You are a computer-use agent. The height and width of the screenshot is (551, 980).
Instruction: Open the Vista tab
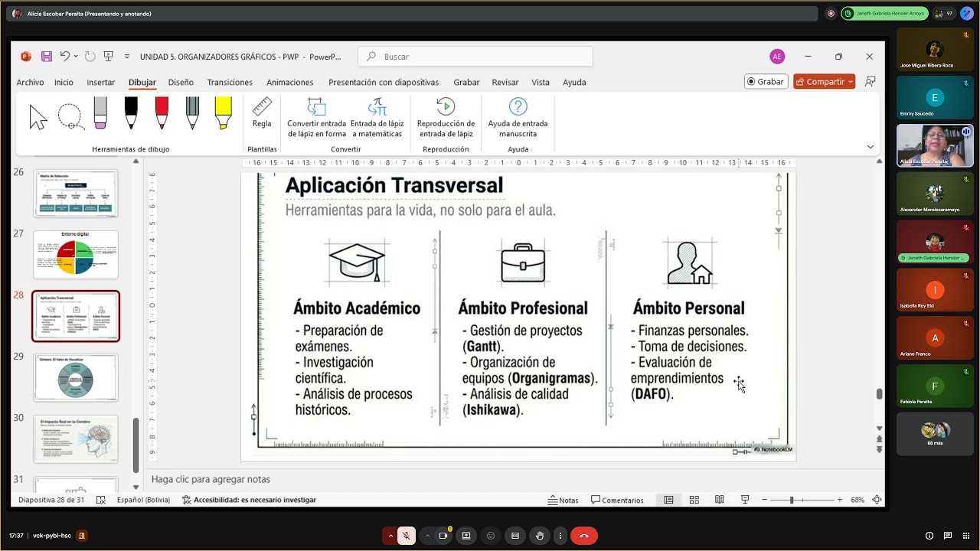pos(541,82)
